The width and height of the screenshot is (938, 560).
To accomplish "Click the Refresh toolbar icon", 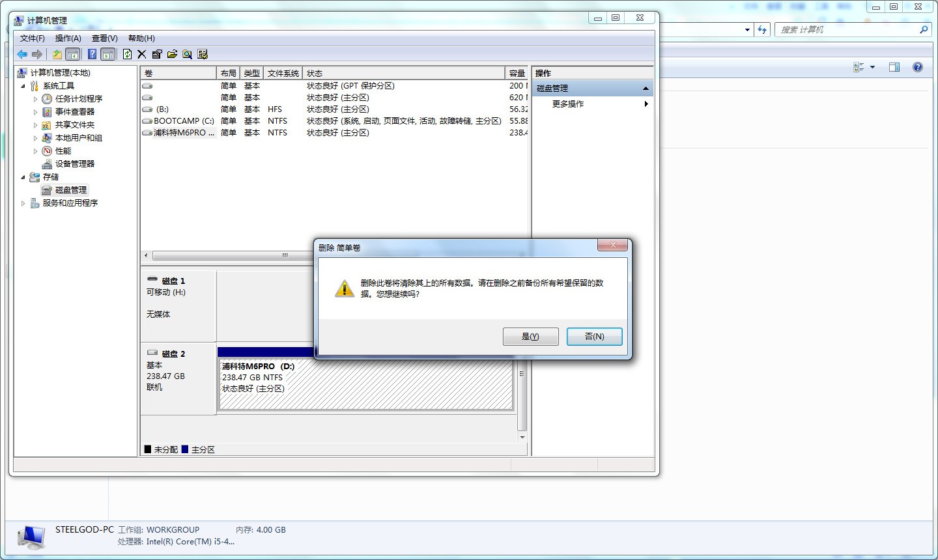I will [127, 54].
